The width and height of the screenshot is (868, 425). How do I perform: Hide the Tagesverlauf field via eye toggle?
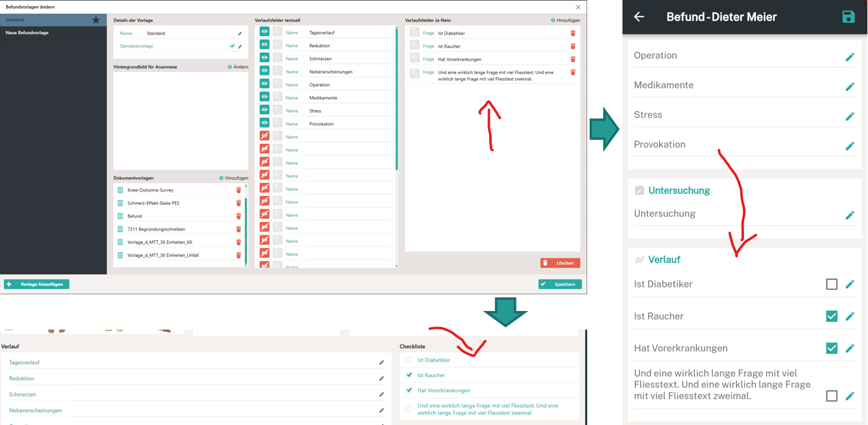click(264, 32)
